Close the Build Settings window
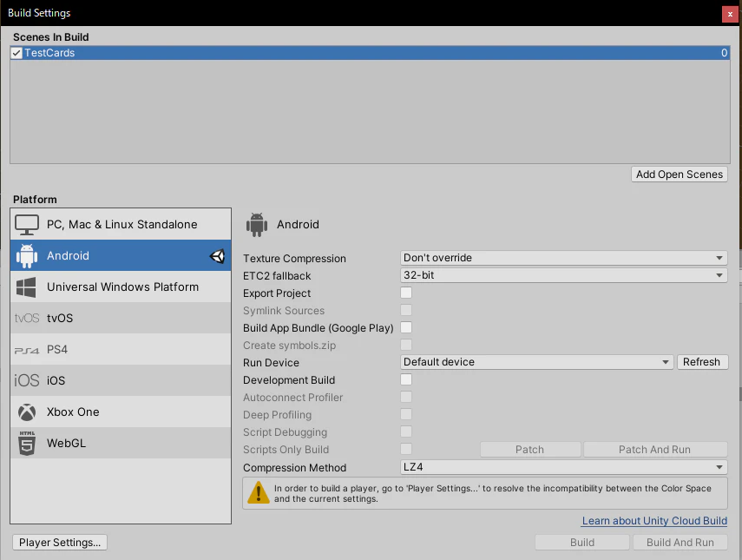Image resolution: width=742 pixels, height=560 pixels. coord(730,14)
